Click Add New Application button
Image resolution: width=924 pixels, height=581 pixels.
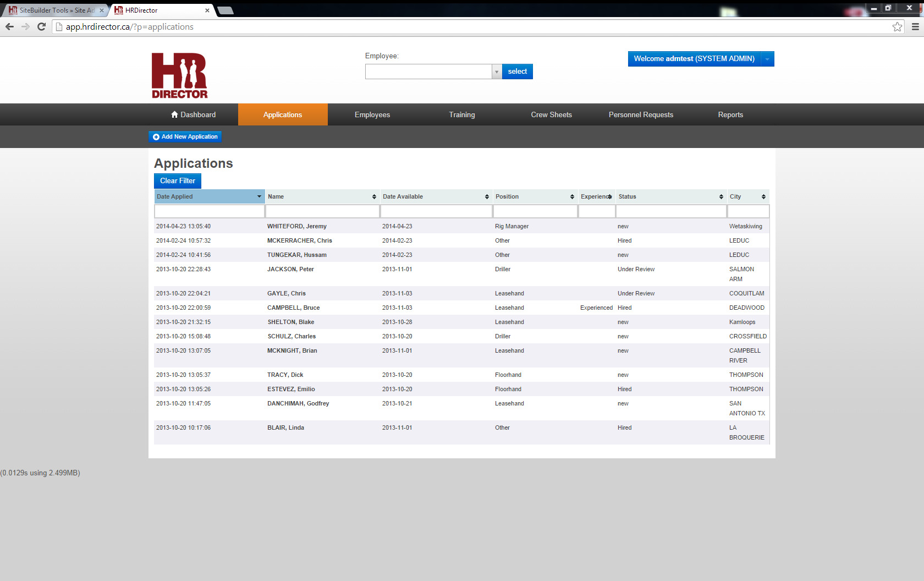click(185, 136)
